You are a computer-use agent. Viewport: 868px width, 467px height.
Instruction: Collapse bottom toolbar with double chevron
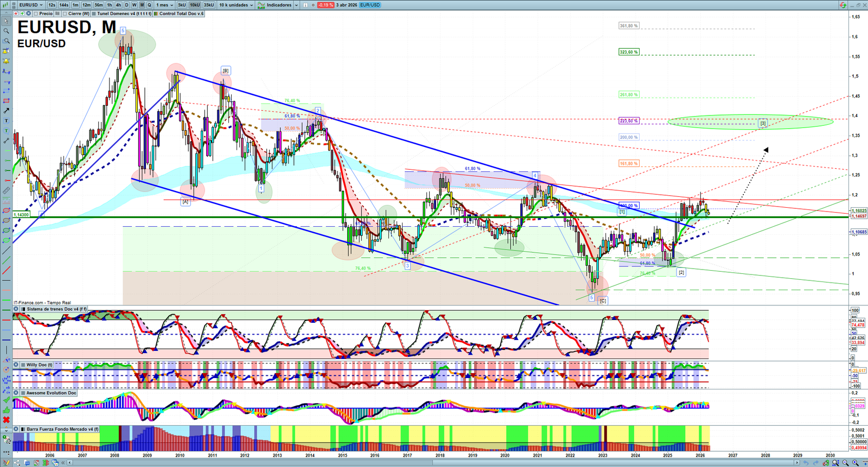pos(63,463)
